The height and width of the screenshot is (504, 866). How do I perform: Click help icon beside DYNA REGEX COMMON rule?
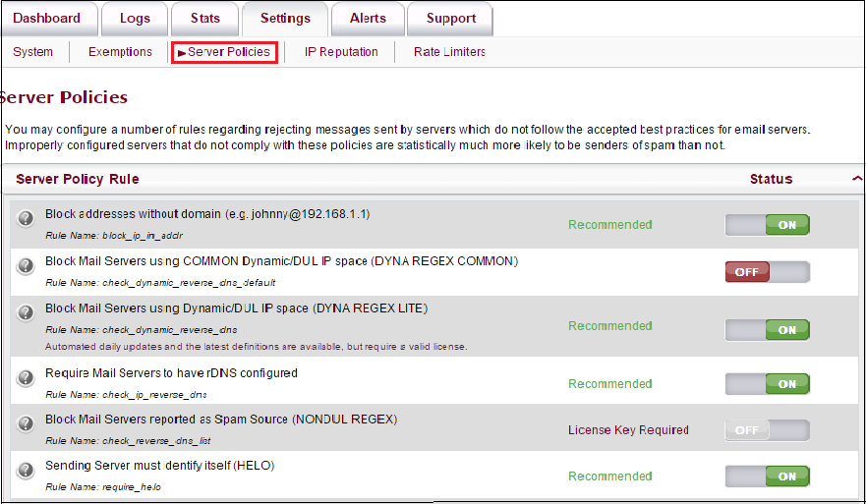[27, 265]
